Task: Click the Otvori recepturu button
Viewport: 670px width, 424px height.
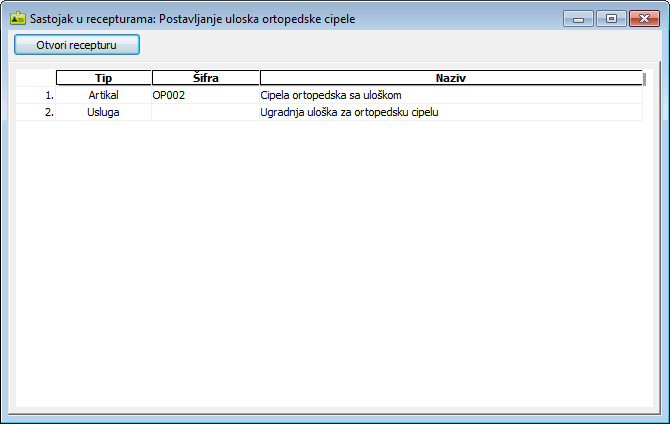Action: [77, 45]
